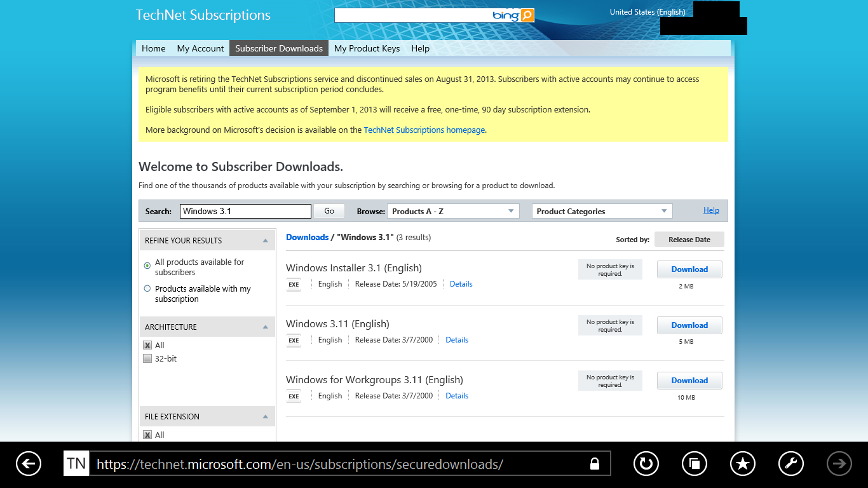Download Windows Installer 3.1 (English)
The image size is (868, 488).
pos(689,269)
